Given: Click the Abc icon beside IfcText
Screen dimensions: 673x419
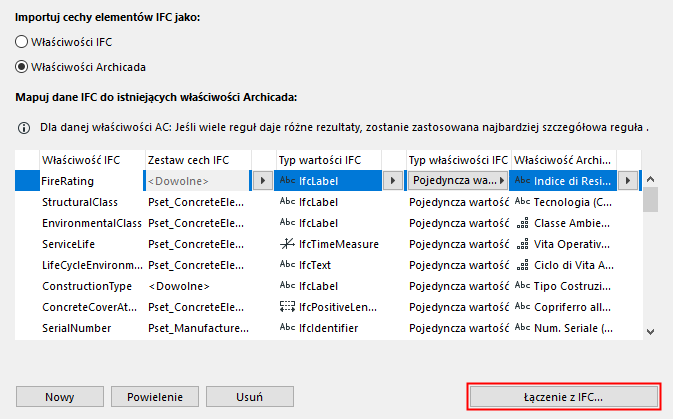Looking at the screenshot, I should [287, 265].
